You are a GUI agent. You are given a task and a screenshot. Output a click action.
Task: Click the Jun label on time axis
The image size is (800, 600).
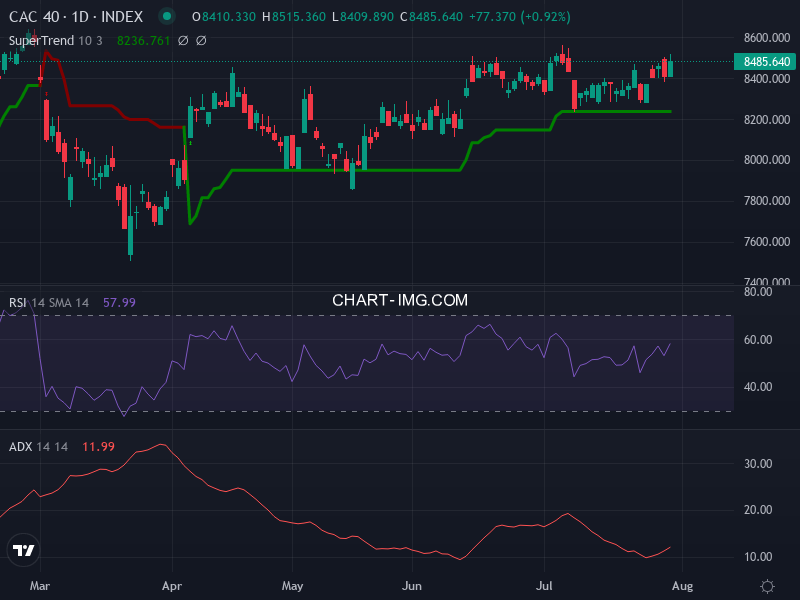(412, 586)
